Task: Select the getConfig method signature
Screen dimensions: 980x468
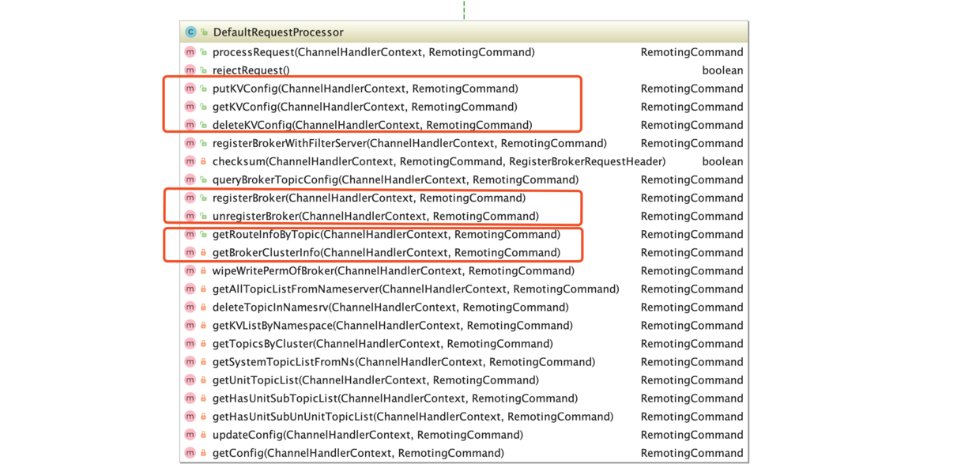Action: tap(358, 453)
